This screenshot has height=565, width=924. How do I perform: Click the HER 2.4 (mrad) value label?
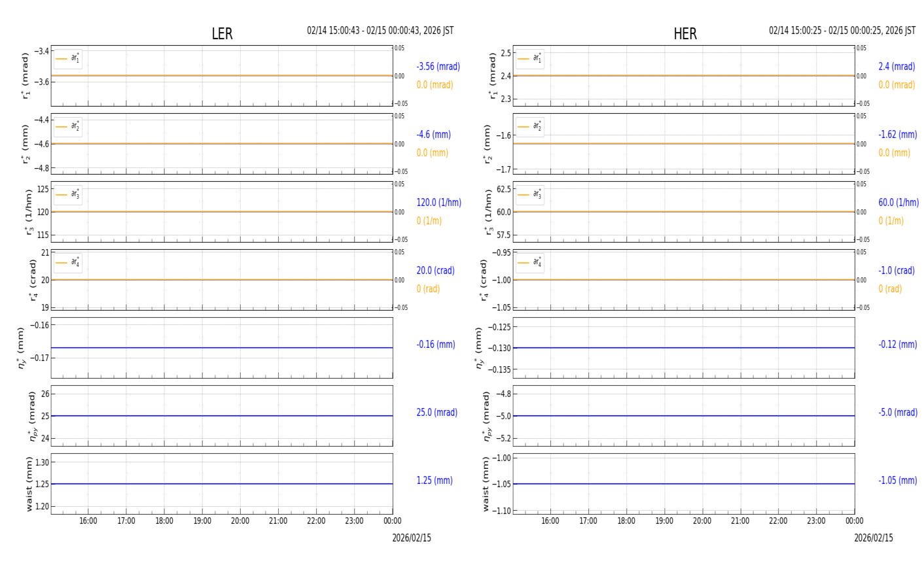click(x=897, y=67)
